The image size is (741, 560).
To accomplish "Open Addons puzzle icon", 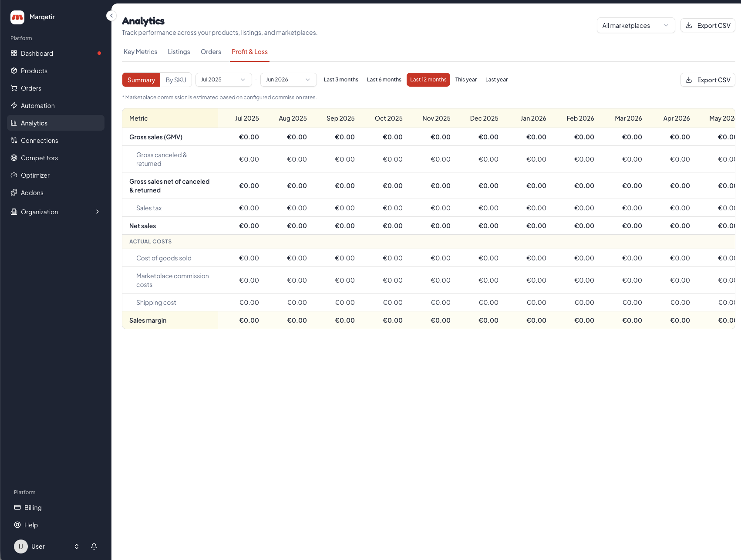I will (14, 192).
